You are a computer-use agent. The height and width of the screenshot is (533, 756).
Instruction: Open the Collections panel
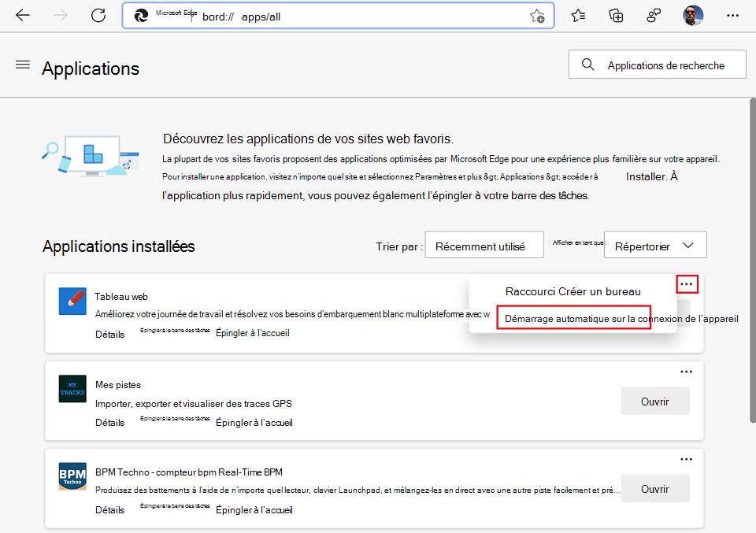pos(616,15)
